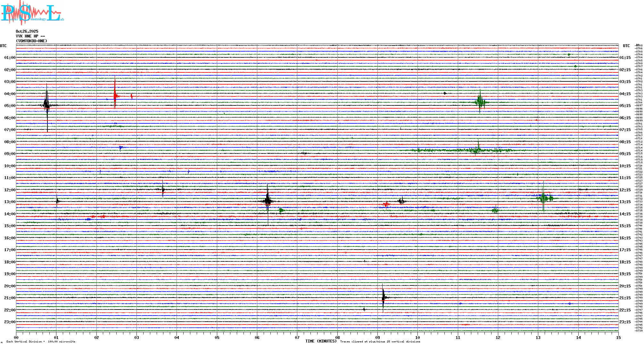Click the red spike on the 04:00 trace

point(115,95)
